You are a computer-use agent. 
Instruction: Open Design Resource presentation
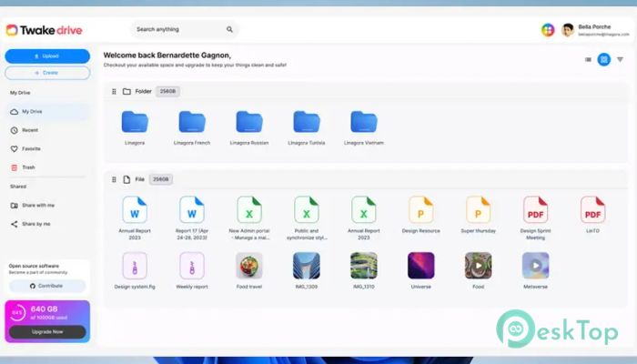tap(420, 209)
